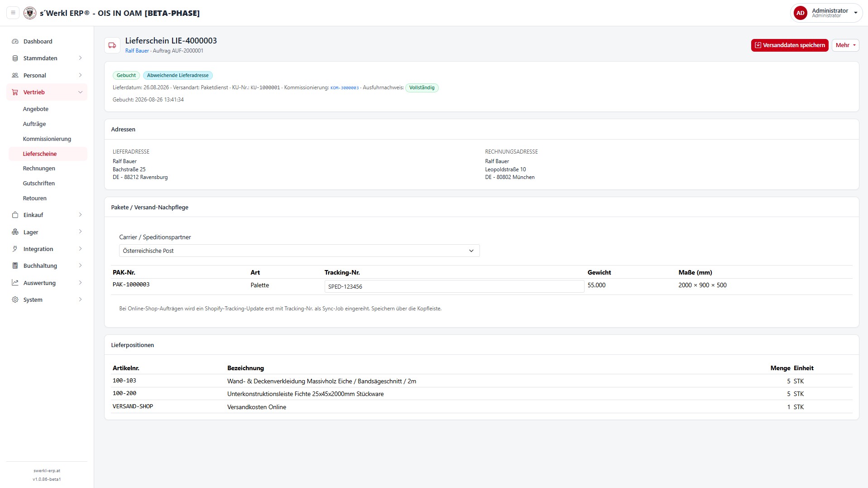Open the Administrator account dropdown arrow
868x488 pixels.
855,13
